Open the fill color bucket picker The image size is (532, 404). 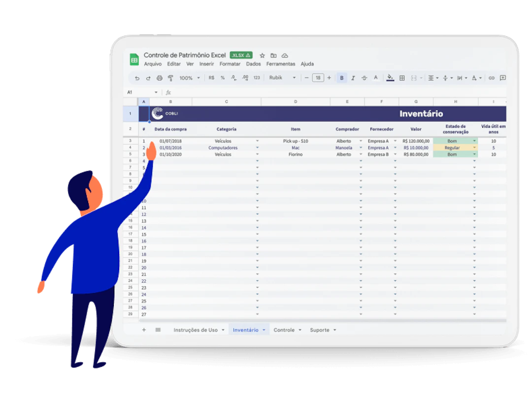click(390, 78)
